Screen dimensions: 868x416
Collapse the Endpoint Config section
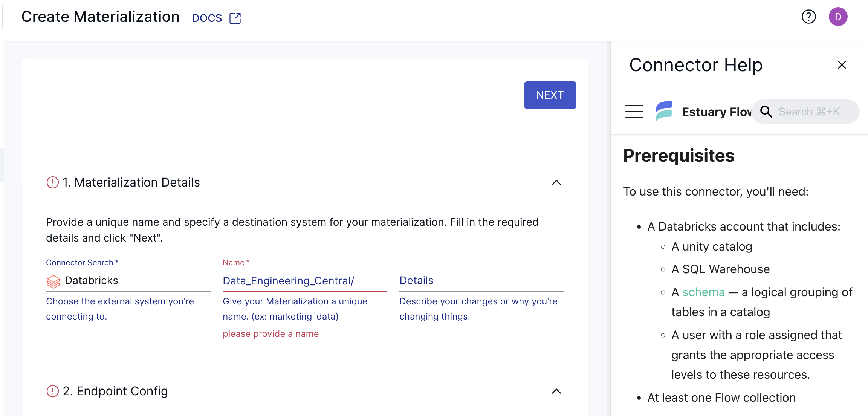(x=556, y=391)
